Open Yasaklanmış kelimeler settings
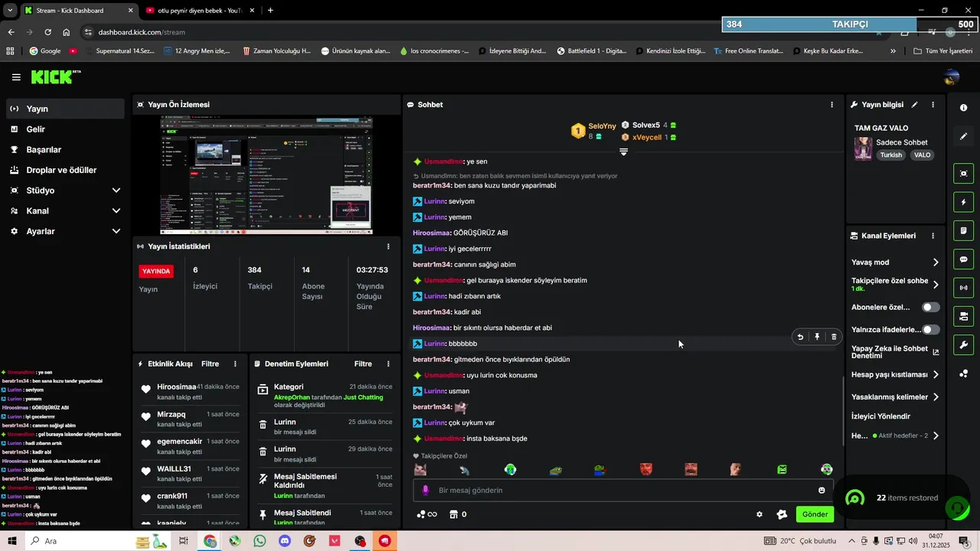 (x=895, y=397)
